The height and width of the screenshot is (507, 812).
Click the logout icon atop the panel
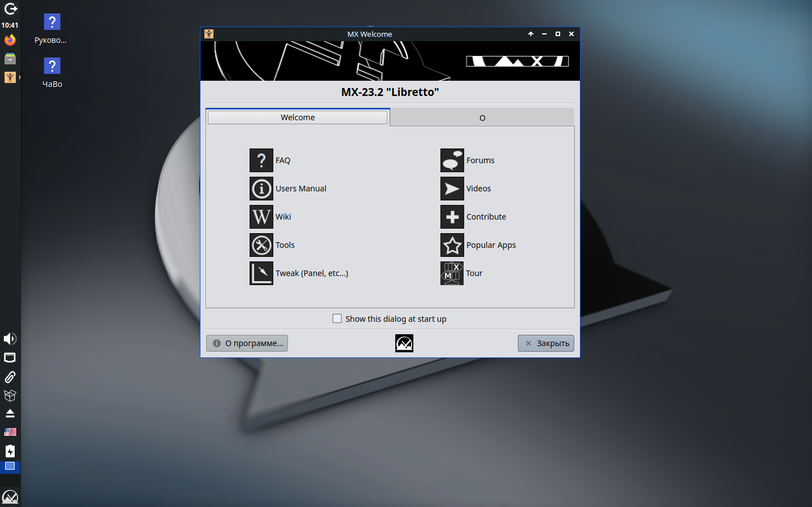click(x=10, y=9)
